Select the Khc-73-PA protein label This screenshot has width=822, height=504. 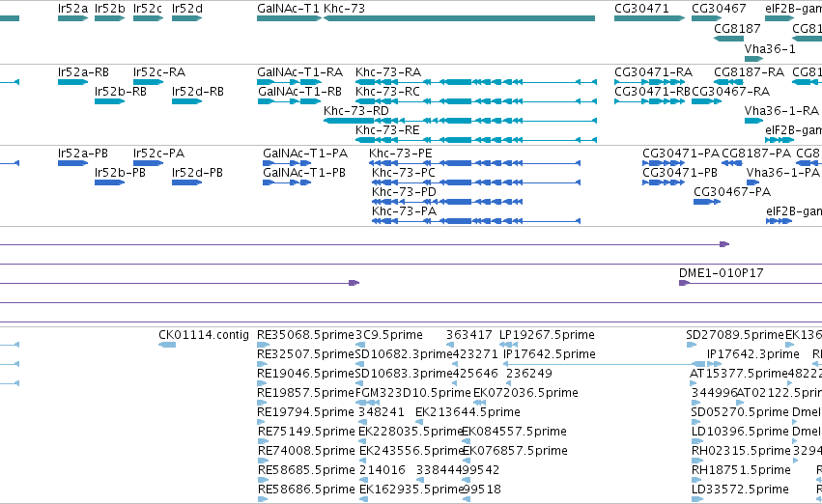coord(404,211)
